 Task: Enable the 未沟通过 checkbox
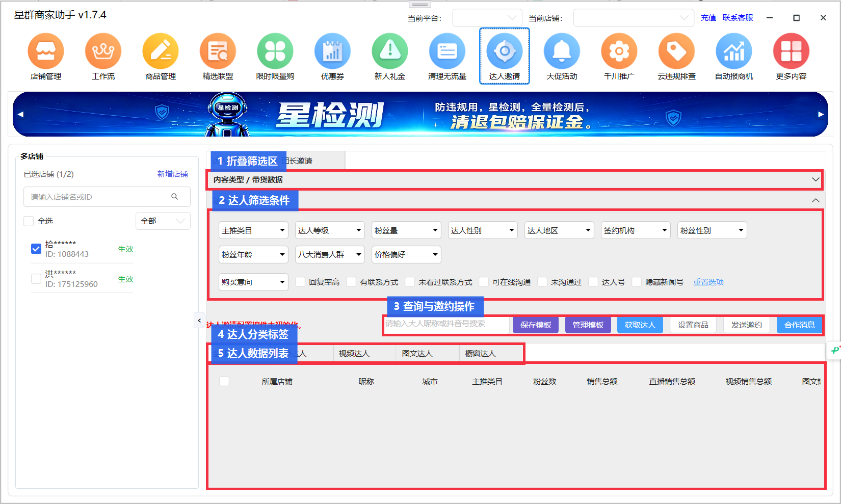pos(542,282)
